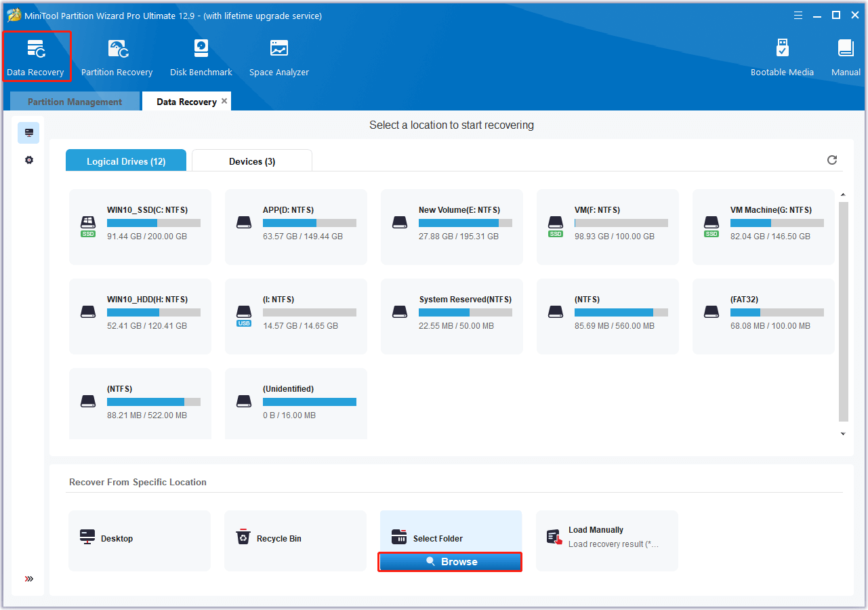Screen dimensions: 868x610
Task: Click text 91.44 GB / 200.00 GB
Action: click(147, 237)
